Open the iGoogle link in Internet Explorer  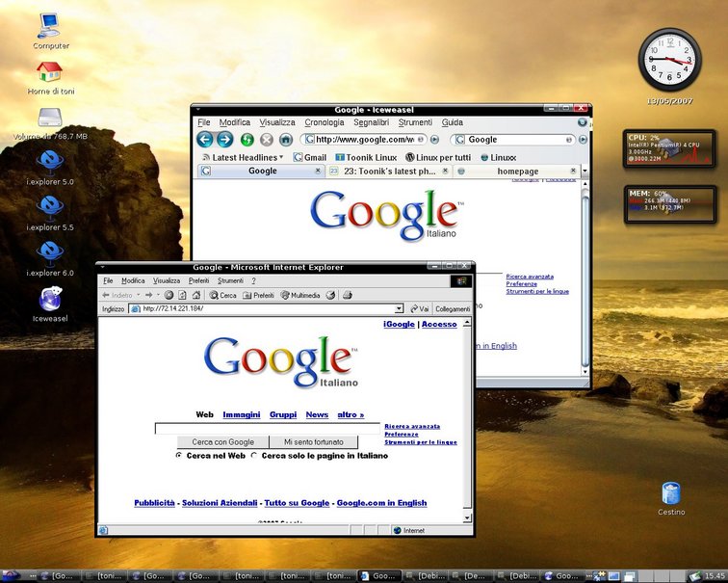(399, 324)
